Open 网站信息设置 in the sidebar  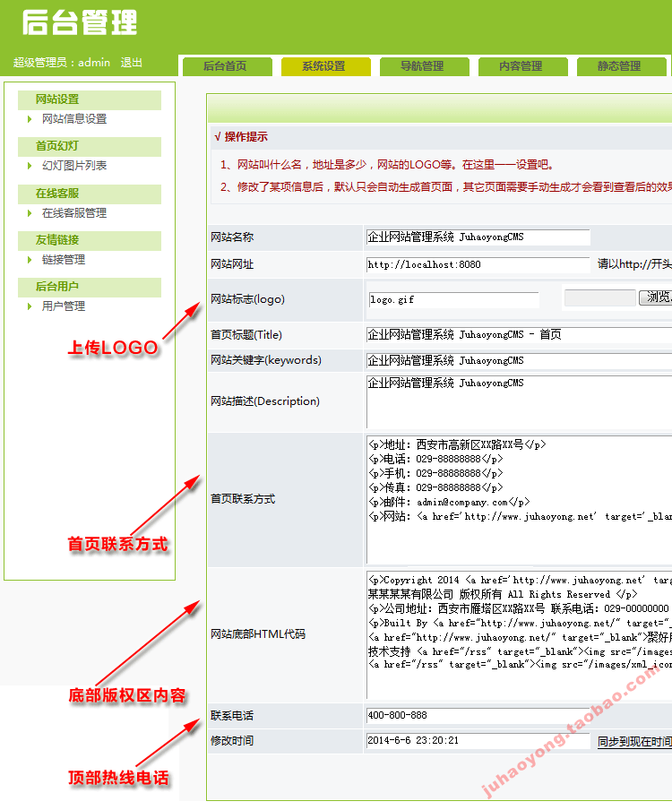pyautogui.click(x=74, y=119)
